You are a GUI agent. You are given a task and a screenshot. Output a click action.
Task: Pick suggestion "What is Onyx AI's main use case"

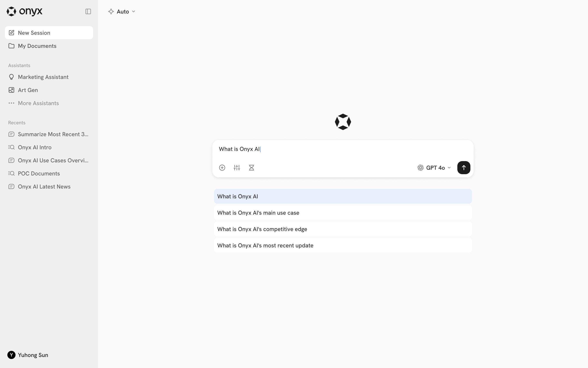click(343, 213)
